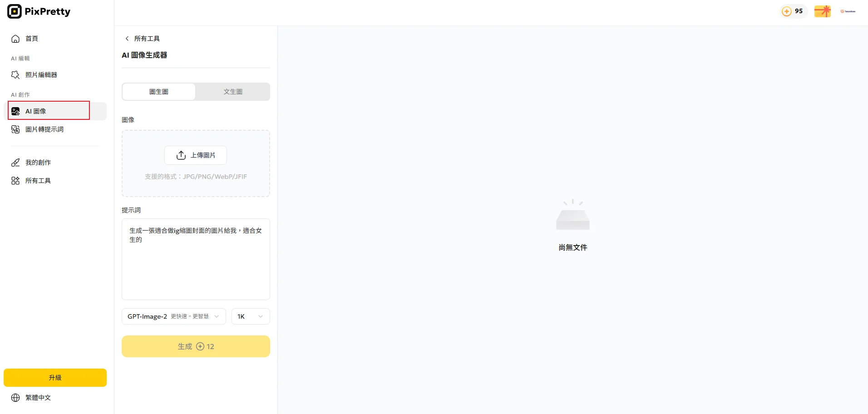The image size is (868, 414).
Task: Click the 上傳圖片 upload button
Action: point(196,155)
